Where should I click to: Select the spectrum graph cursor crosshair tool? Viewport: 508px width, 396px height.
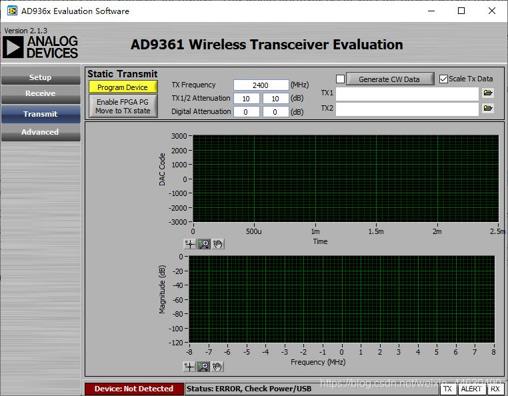coord(189,367)
